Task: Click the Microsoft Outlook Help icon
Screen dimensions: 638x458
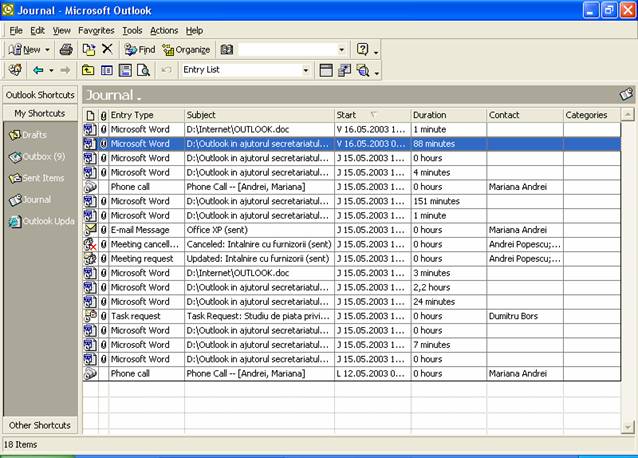Action: [362, 49]
